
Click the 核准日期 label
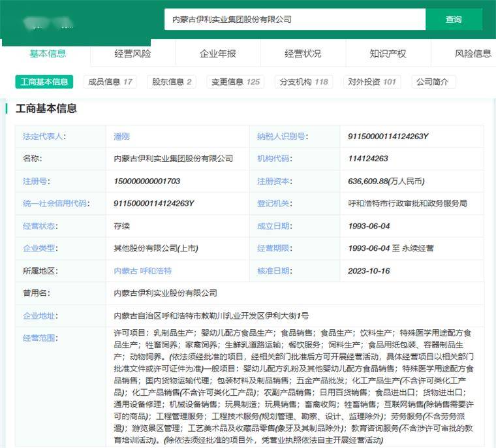coord(275,271)
